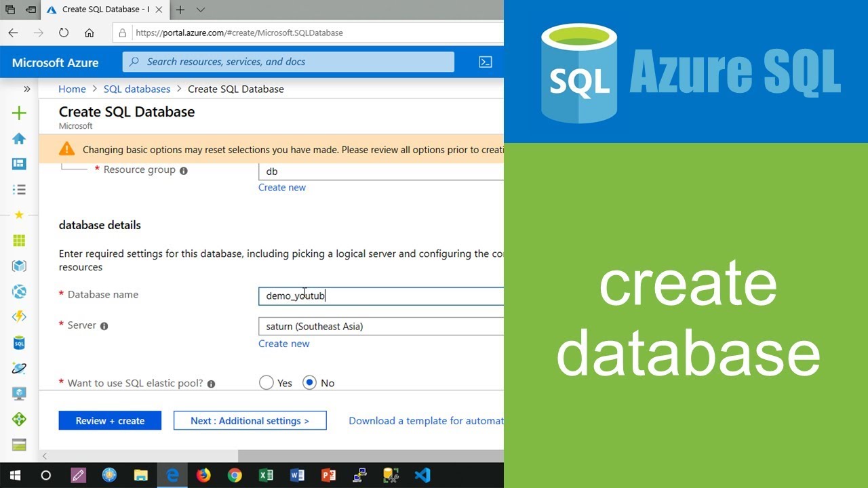
Task: Open SQL Server Management Studio on taskbar
Action: tap(391, 475)
